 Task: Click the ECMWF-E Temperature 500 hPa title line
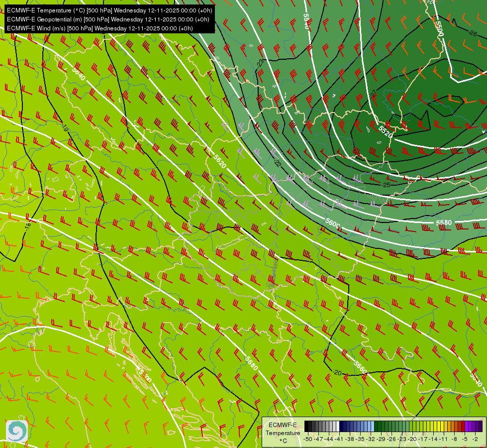pos(109,10)
